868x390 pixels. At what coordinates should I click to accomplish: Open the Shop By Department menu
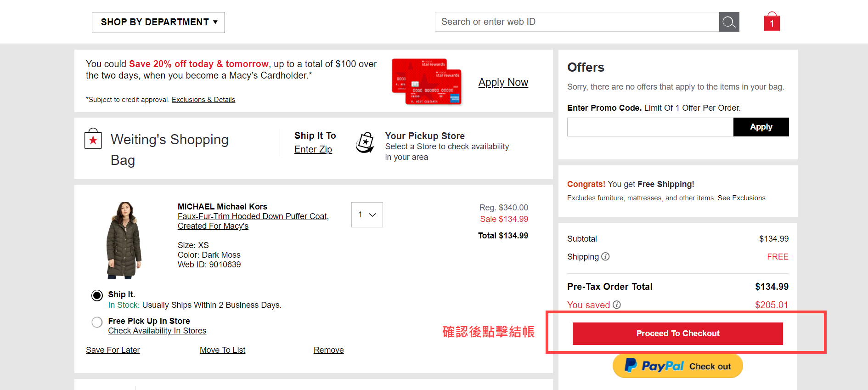coord(158,23)
